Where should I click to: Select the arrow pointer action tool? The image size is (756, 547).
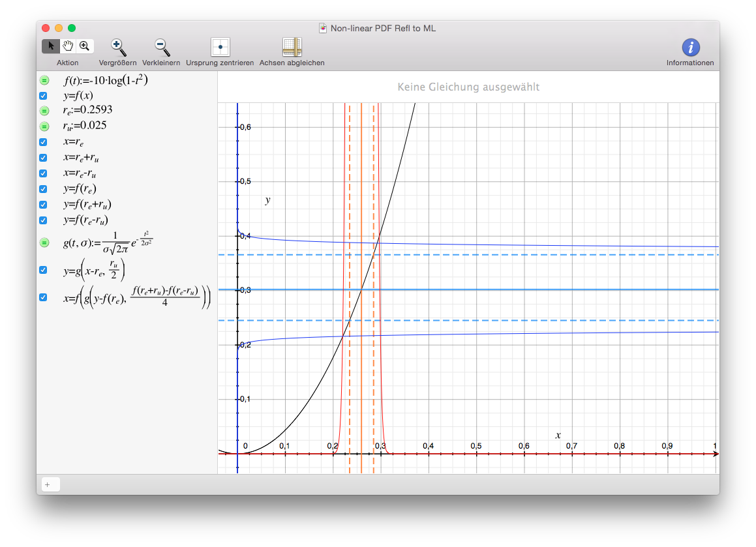point(51,46)
